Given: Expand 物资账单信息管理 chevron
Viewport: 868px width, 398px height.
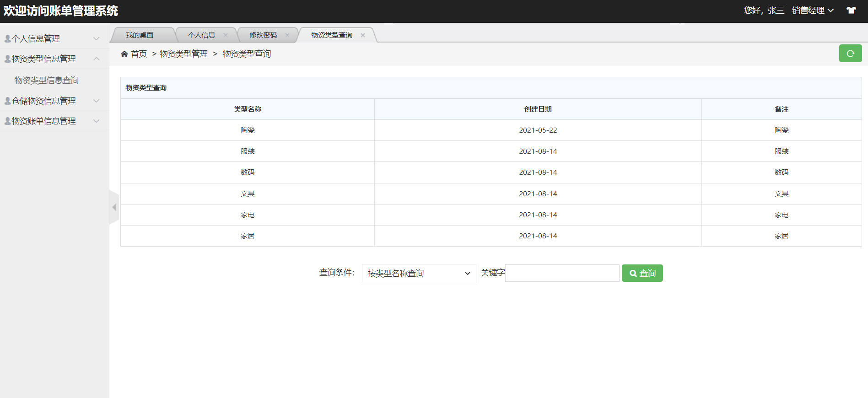Looking at the screenshot, I should click(97, 121).
